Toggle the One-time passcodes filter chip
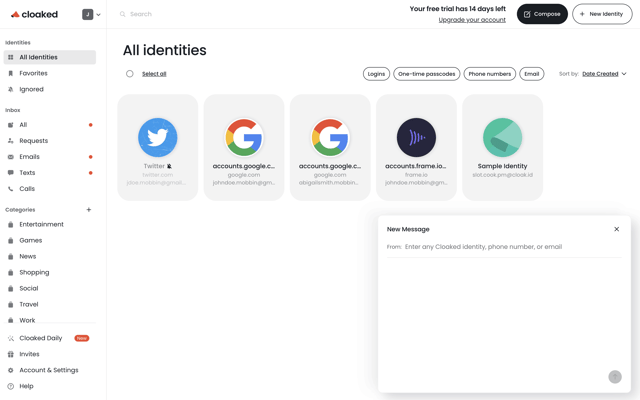 point(427,74)
